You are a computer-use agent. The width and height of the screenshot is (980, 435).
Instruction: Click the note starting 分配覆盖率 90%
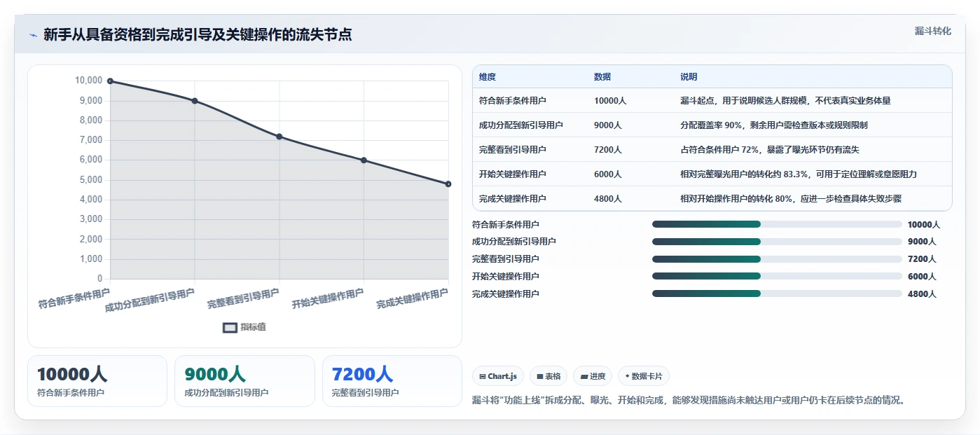pyautogui.click(x=775, y=125)
